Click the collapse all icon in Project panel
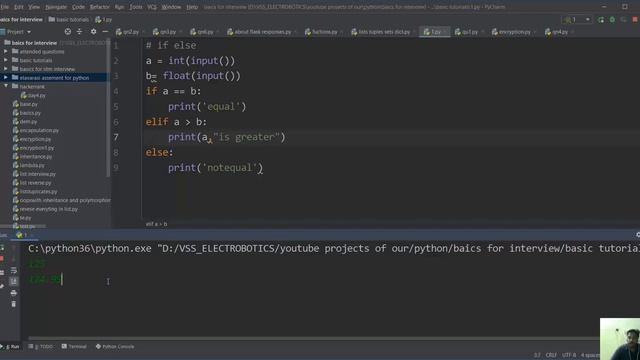The width and height of the screenshot is (640, 360). (80, 31)
